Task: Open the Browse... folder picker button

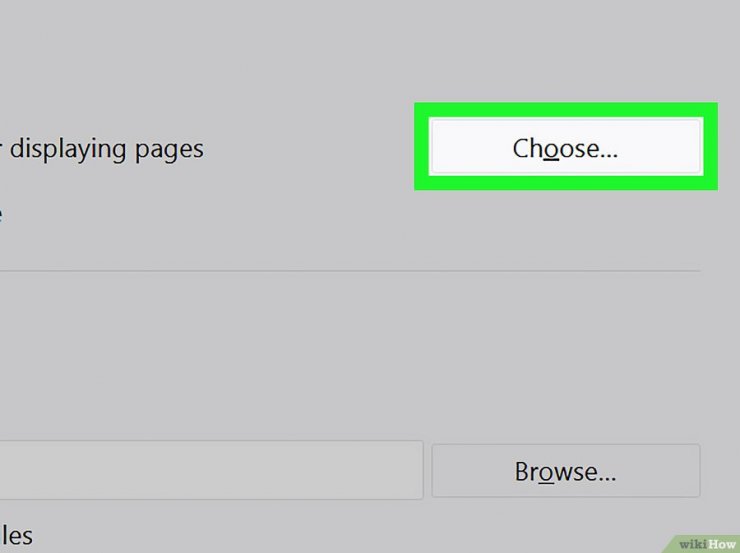Action: click(565, 470)
